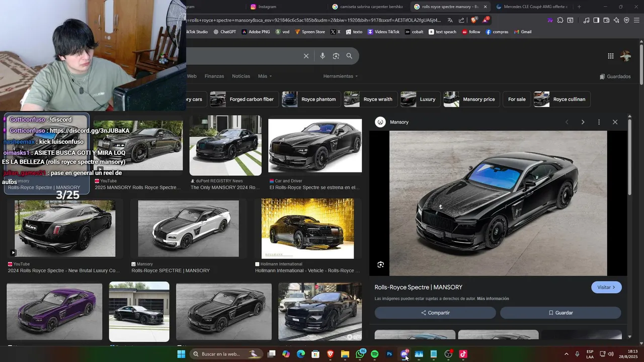Show hidden system tray icons chevron
Viewport: 644px width, 362px height.
566,354
